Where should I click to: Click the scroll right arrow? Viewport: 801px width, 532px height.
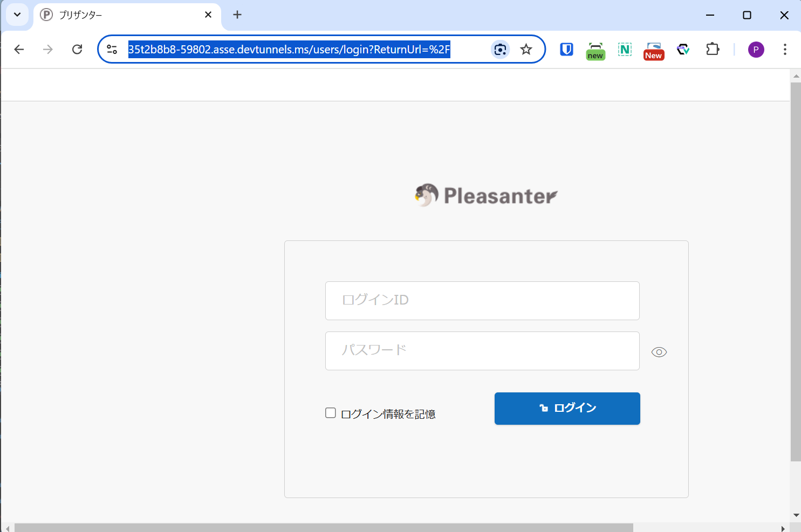pyautogui.click(x=783, y=528)
